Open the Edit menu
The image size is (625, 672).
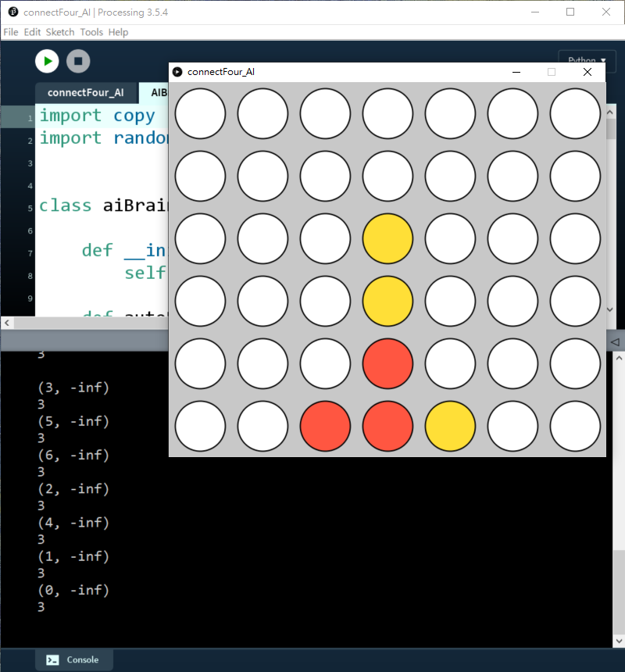[32, 32]
